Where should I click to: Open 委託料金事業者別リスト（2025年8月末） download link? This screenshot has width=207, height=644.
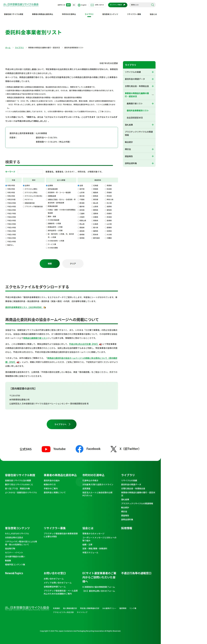pos(24,308)
